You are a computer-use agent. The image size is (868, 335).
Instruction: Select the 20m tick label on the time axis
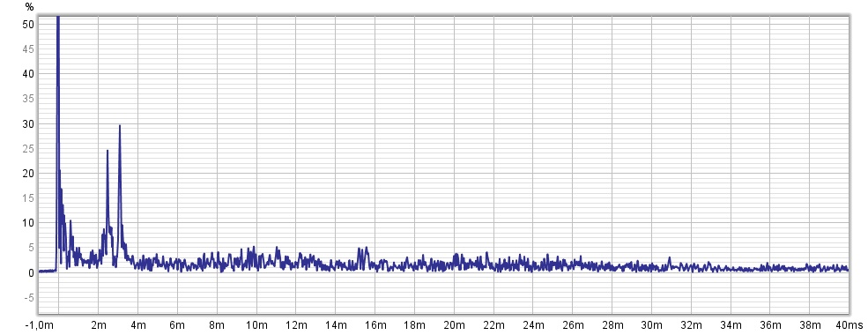pos(454,324)
